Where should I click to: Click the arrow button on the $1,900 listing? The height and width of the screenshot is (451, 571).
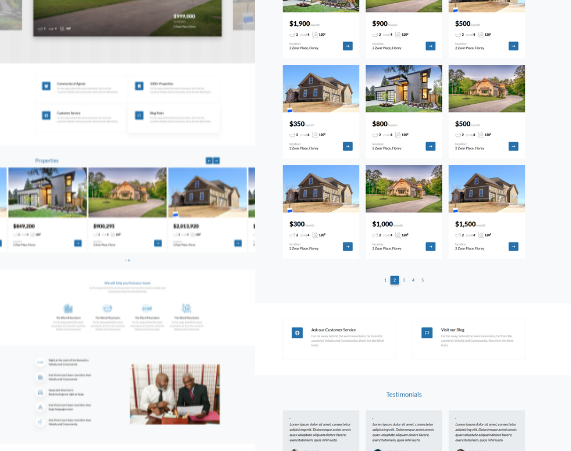point(348,46)
